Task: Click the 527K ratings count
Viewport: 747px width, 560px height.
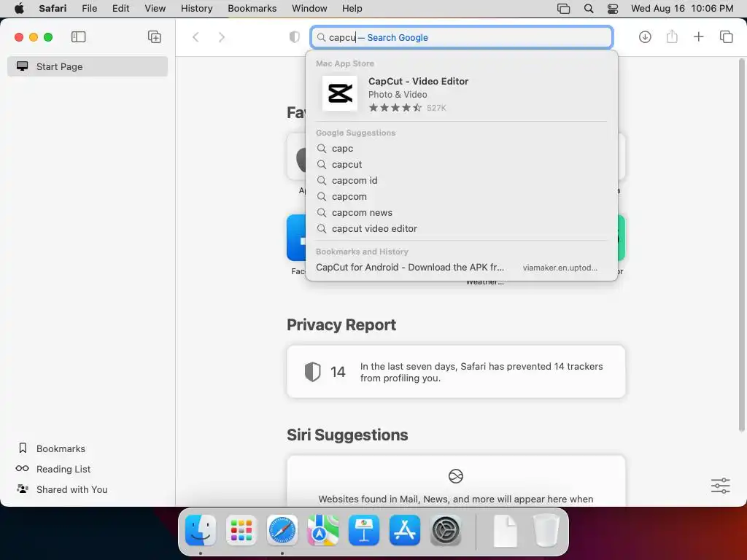Action: pyautogui.click(x=436, y=108)
